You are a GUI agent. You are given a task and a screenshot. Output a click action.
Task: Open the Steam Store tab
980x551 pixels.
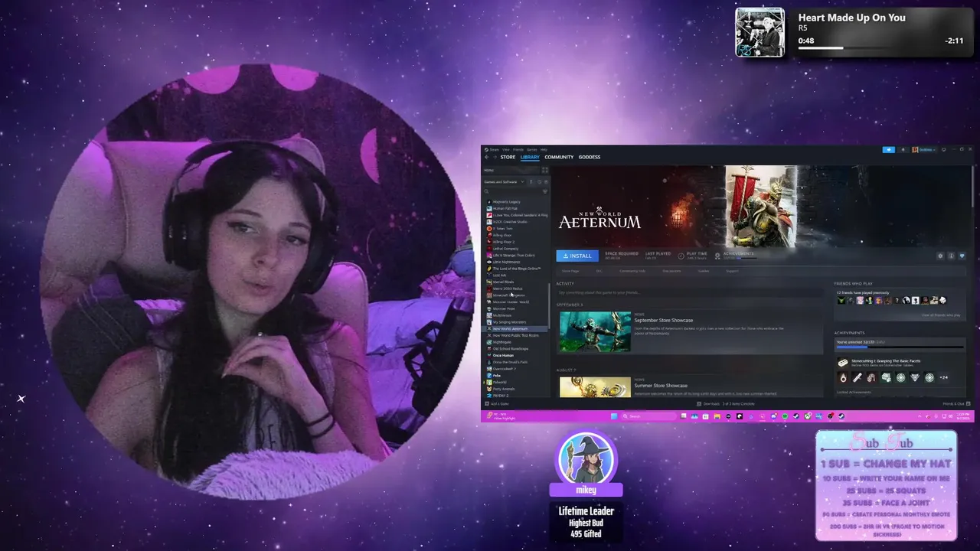(x=508, y=157)
